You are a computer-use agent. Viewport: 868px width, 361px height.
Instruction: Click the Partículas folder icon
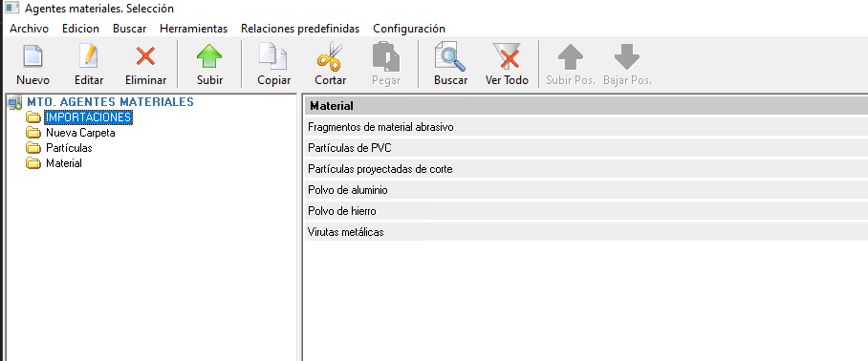click(x=33, y=148)
